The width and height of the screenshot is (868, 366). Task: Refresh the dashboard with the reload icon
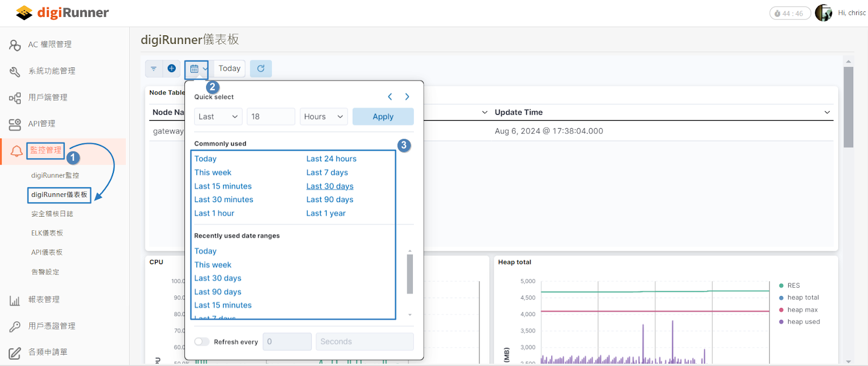(x=261, y=68)
